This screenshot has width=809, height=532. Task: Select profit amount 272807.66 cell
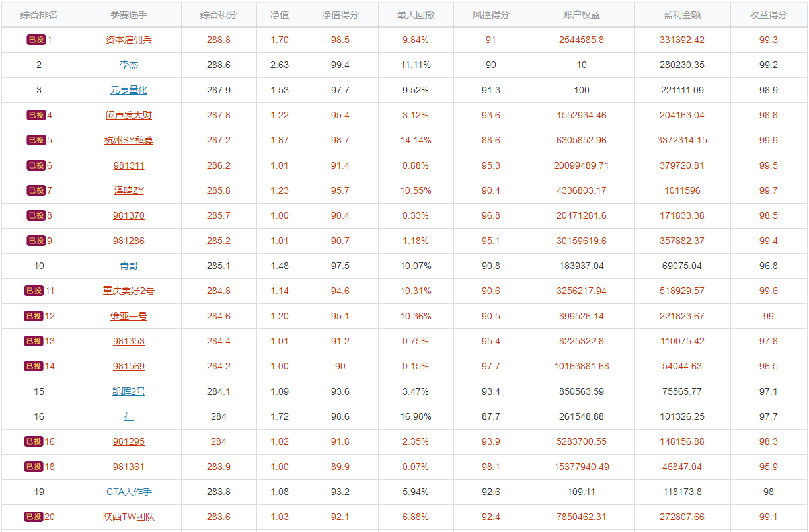[682, 517]
